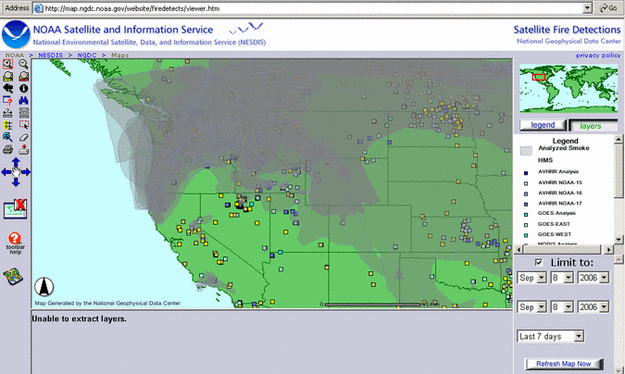This screenshot has width=625, height=374.
Task: Switch to the layers tab
Action: 593,126
